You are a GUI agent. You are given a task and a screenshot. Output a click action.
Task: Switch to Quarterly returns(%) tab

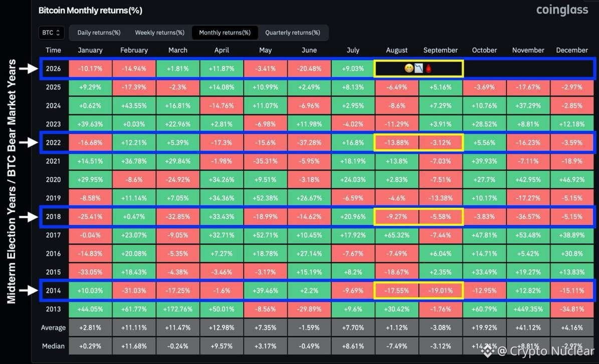[293, 33]
